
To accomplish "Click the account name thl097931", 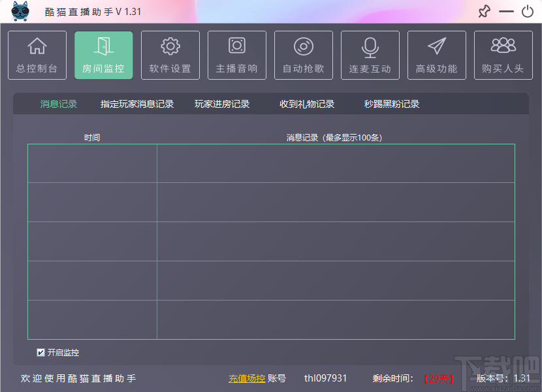I will coord(325,378).
